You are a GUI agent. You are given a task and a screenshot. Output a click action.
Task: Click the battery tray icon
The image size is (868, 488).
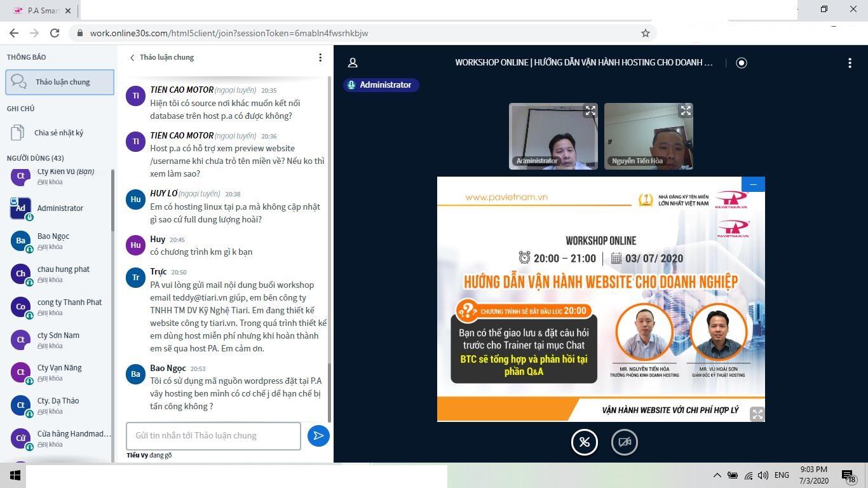[733, 475]
